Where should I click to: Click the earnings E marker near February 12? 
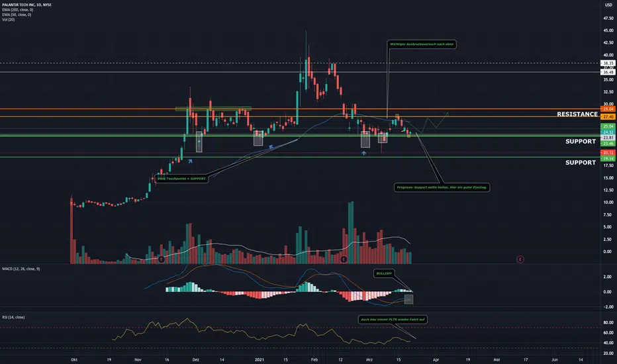coord(344,259)
